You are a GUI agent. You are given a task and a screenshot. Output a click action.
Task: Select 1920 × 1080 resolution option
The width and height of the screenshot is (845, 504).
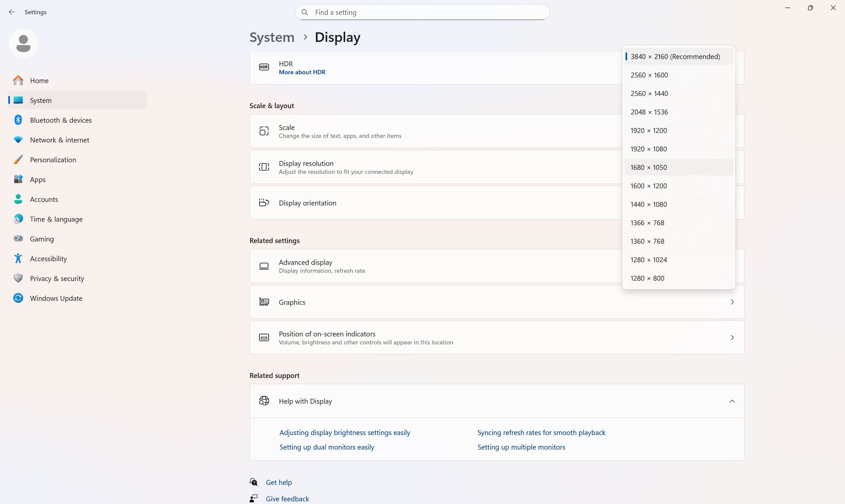[x=648, y=149]
